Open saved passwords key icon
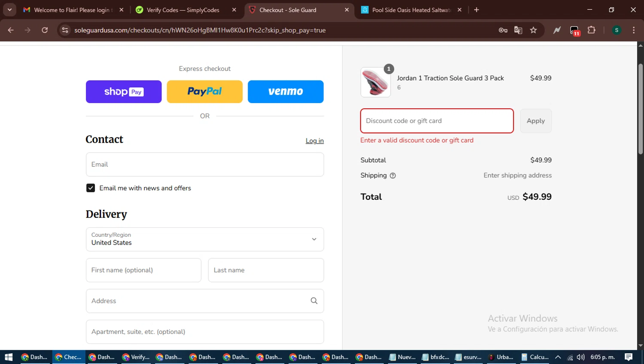Image resolution: width=644 pixels, height=364 pixels. 503,30
